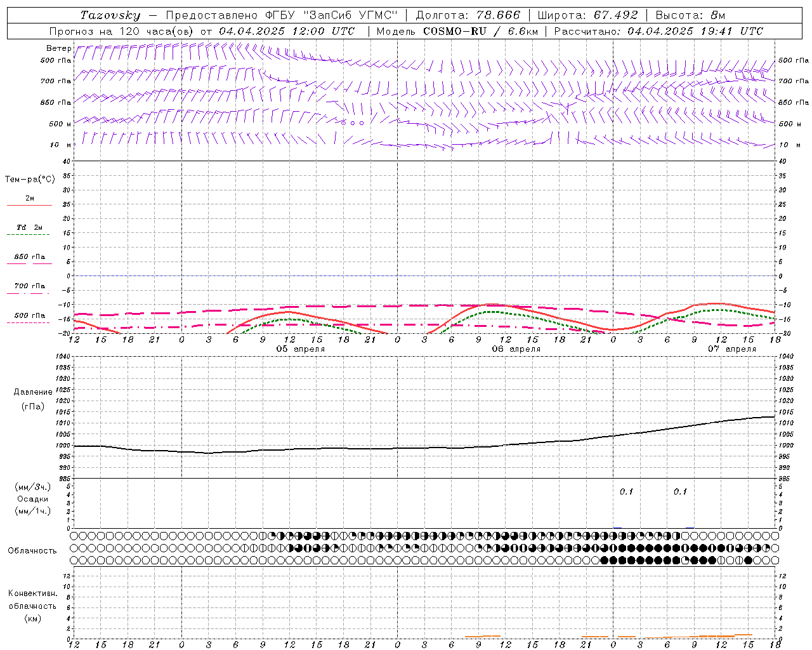Screen dimensions: 812x650
Task: Click the 2м temperature legend line sample
Action: point(29,206)
